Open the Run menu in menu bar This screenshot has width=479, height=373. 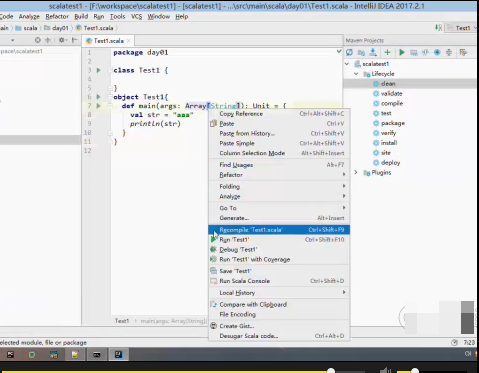pyautogui.click(x=99, y=16)
